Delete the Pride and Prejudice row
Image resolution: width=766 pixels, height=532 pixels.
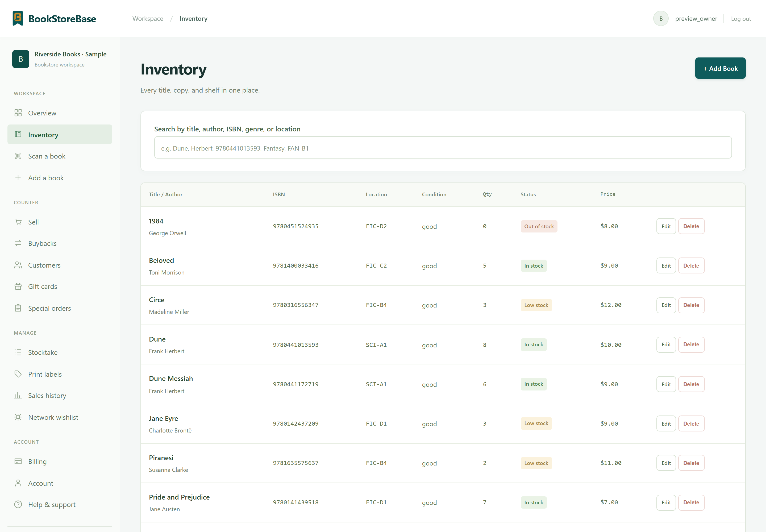[691, 502]
